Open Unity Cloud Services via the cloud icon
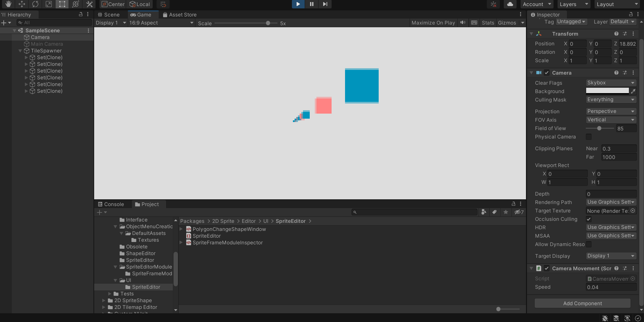Image resolution: width=644 pixels, height=322 pixels. click(510, 4)
